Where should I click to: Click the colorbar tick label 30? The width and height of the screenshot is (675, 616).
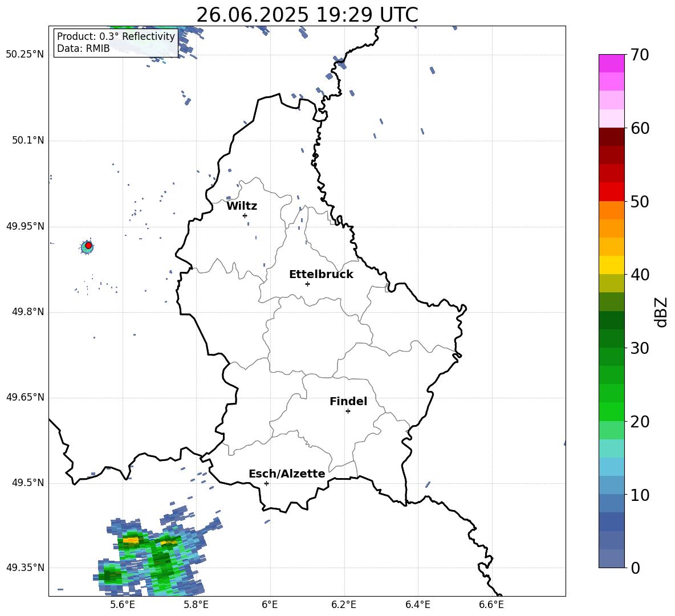(640, 348)
